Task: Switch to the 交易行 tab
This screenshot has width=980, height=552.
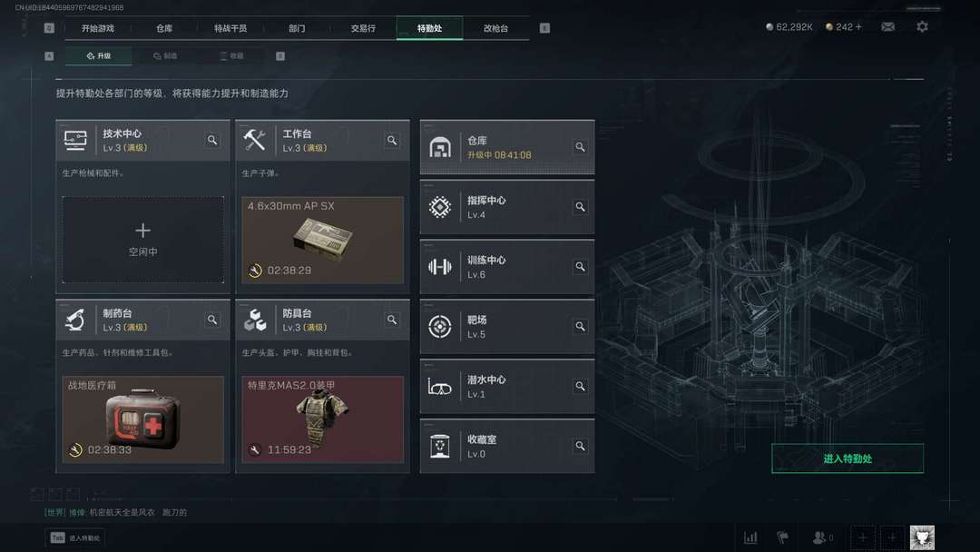Action: pos(363,28)
